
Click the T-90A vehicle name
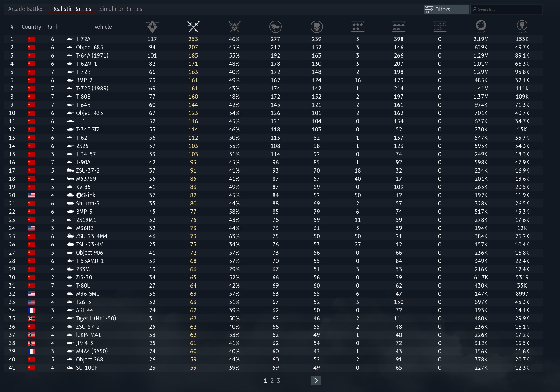[x=83, y=162]
